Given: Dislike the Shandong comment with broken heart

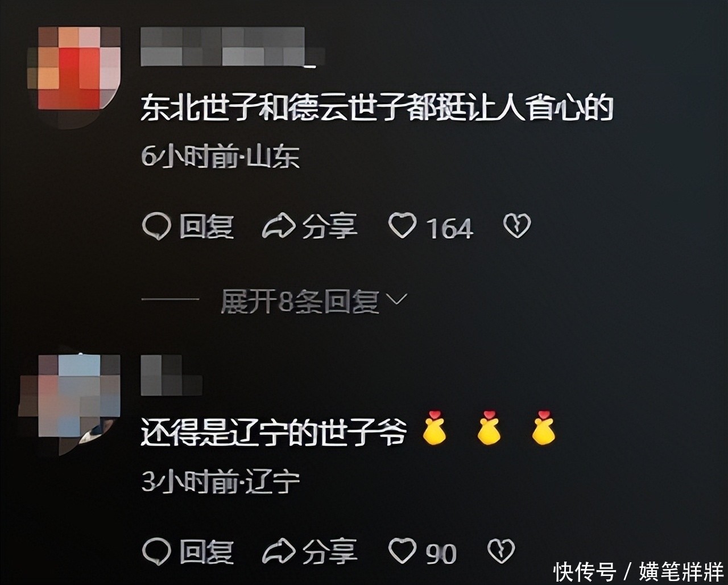Looking at the screenshot, I should click(517, 226).
